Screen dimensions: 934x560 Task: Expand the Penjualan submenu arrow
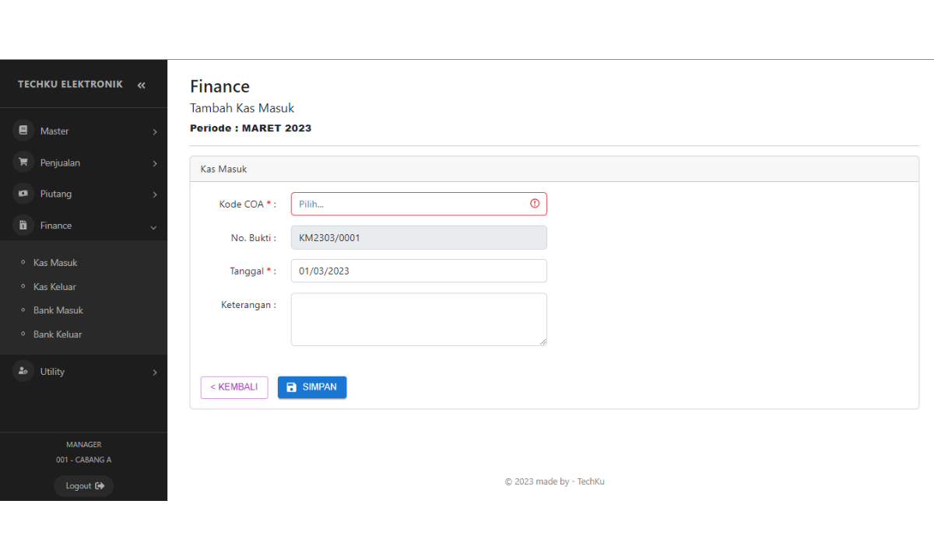[154, 163]
